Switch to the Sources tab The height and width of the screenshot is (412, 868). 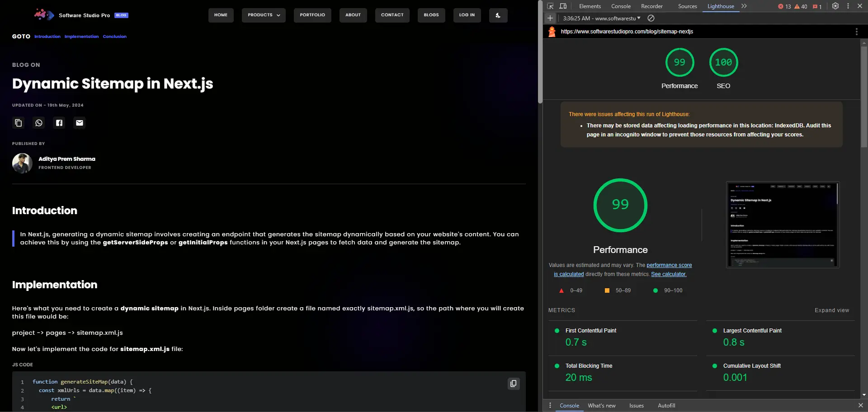tap(688, 6)
